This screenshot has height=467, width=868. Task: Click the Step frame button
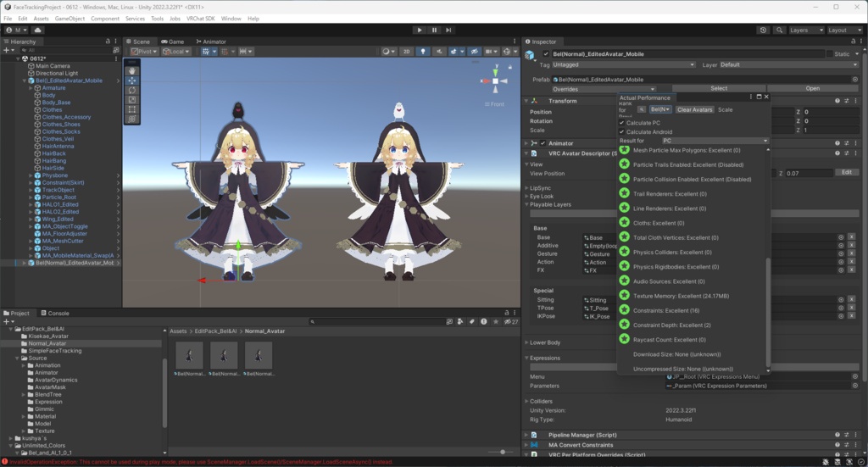pyautogui.click(x=448, y=30)
